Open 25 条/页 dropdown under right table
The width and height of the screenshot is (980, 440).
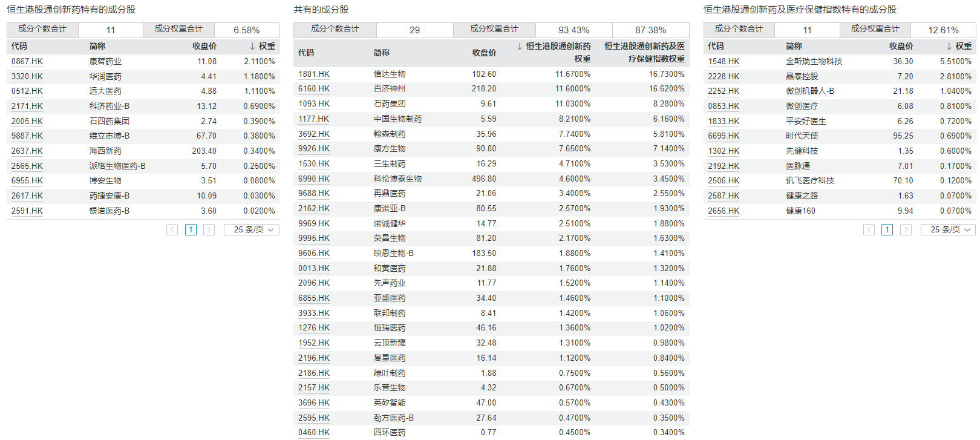[949, 230]
